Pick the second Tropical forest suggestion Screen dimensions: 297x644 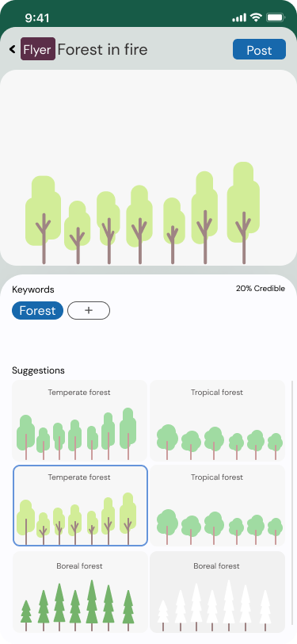pos(217,505)
